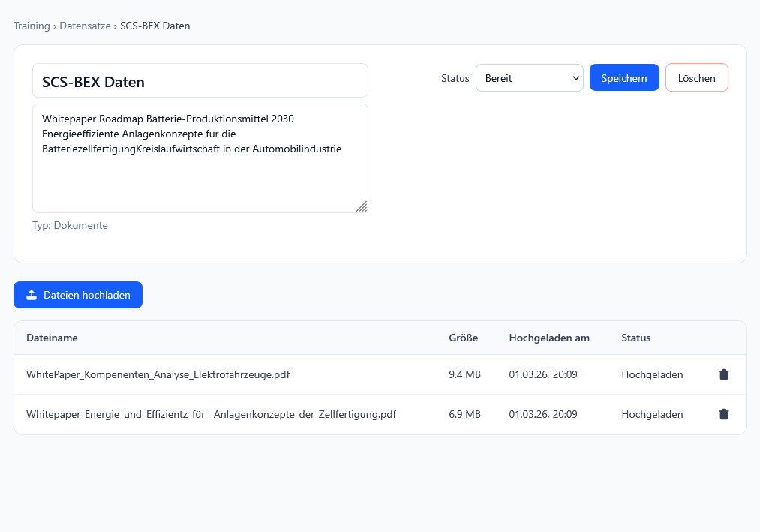Click the 9.4 MB size cell
Screen dimensions: 760x532
click(464, 374)
